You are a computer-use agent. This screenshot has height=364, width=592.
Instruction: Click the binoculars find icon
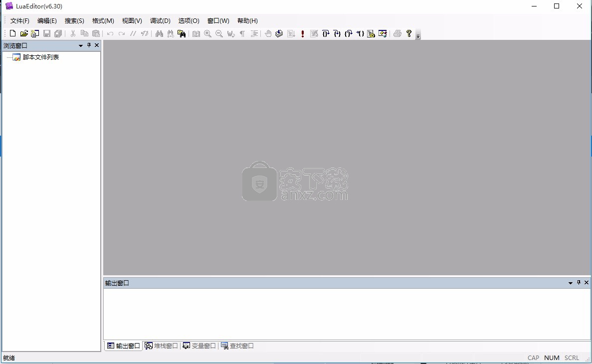pos(159,33)
